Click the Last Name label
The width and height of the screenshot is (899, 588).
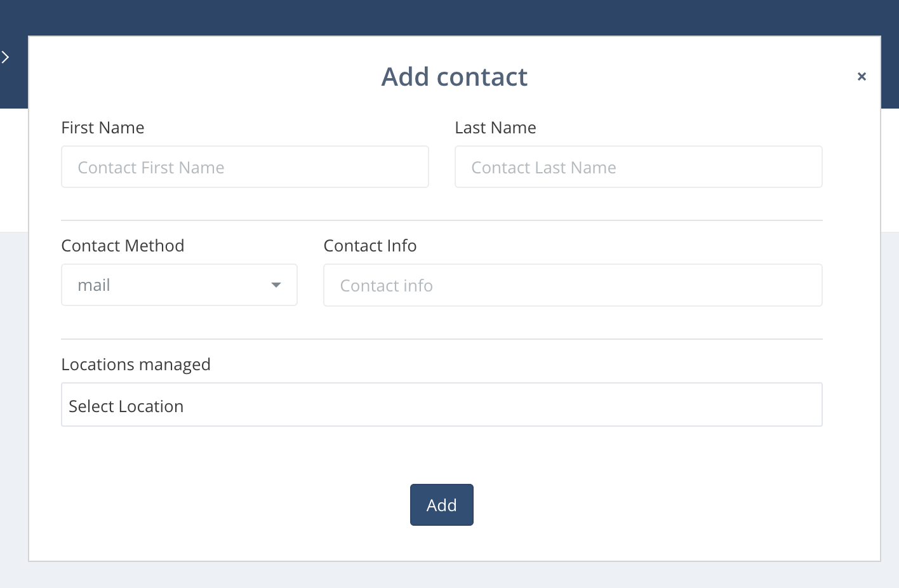(495, 128)
